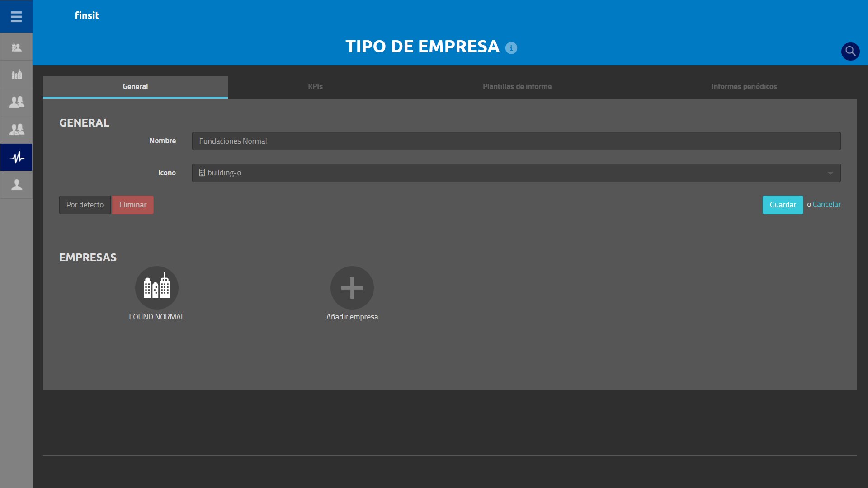Screen dimensions: 868x488
Task: Switch to the KPIs tab
Action: (x=316, y=87)
